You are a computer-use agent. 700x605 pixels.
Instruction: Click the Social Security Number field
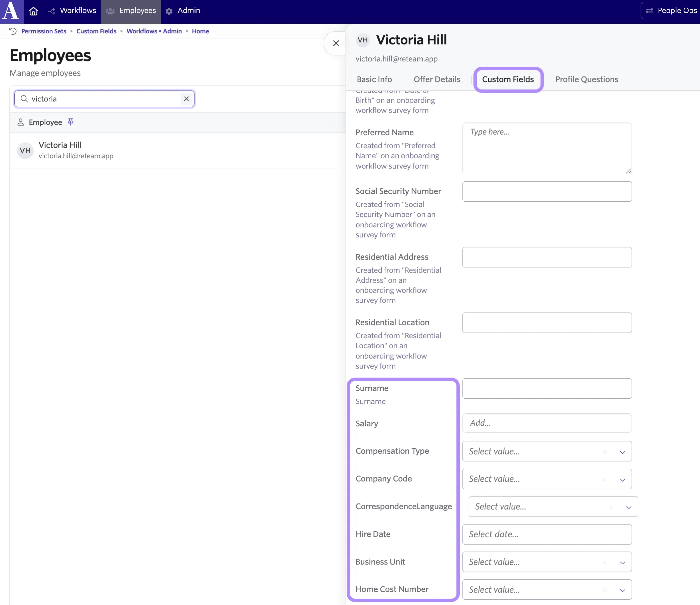pos(547,192)
